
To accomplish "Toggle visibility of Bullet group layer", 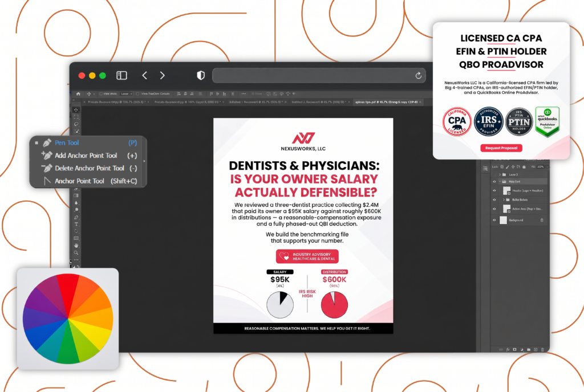I will click(x=494, y=200).
